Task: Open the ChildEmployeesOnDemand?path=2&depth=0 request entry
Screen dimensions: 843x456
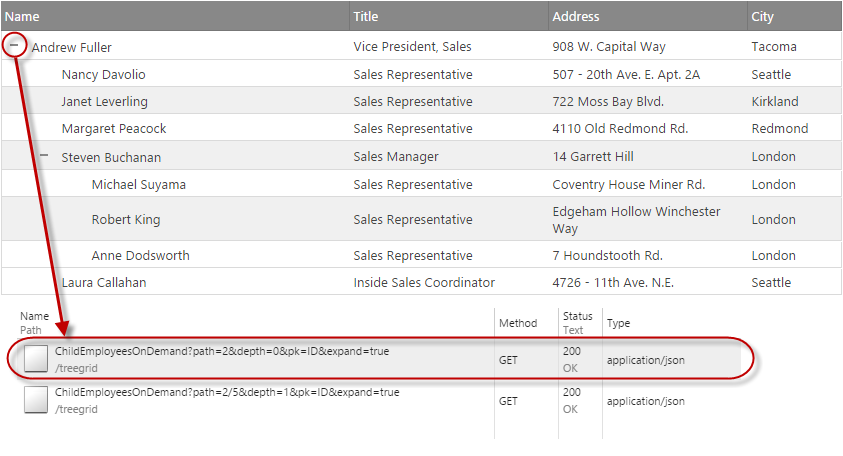Action: 222,352
